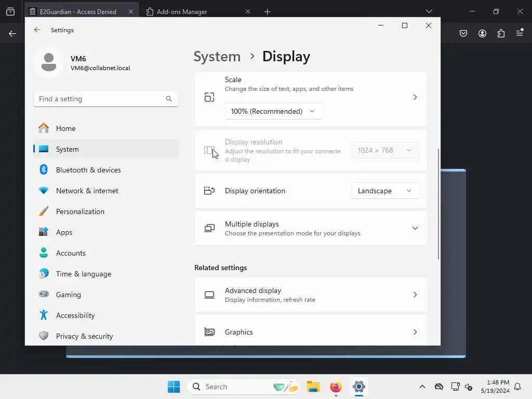This screenshot has width=532, height=399.
Task: Open the Windows Start menu
Action: pyautogui.click(x=174, y=387)
